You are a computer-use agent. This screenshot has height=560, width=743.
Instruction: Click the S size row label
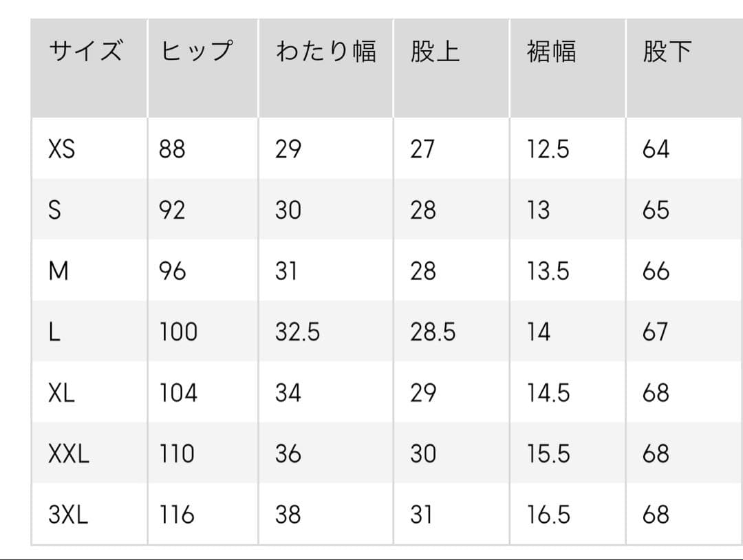(x=54, y=210)
